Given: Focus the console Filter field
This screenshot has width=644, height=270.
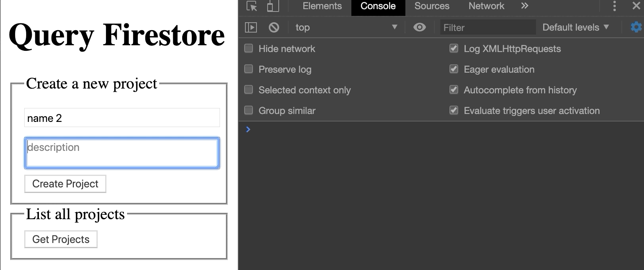Looking at the screenshot, I should pyautogui.click(x=488, y=27).
